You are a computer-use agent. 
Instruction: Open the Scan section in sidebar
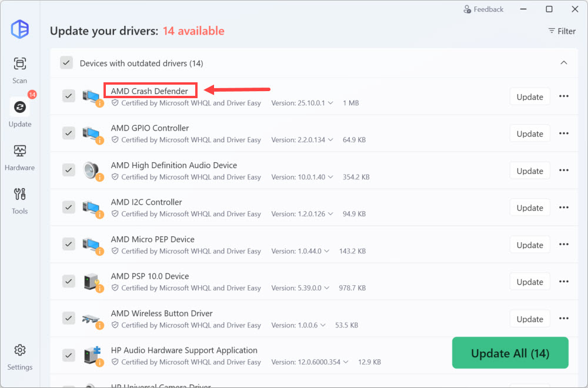[x=20, y=70]
